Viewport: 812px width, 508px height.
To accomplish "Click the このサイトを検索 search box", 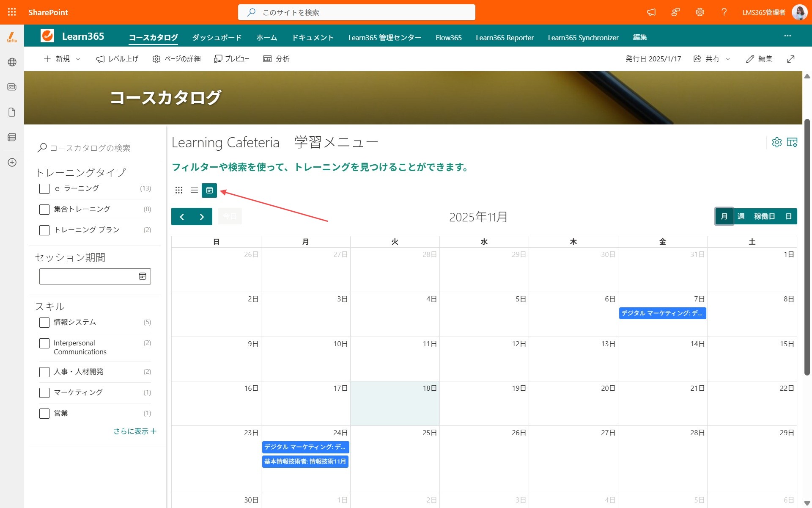I will point(357,12).
